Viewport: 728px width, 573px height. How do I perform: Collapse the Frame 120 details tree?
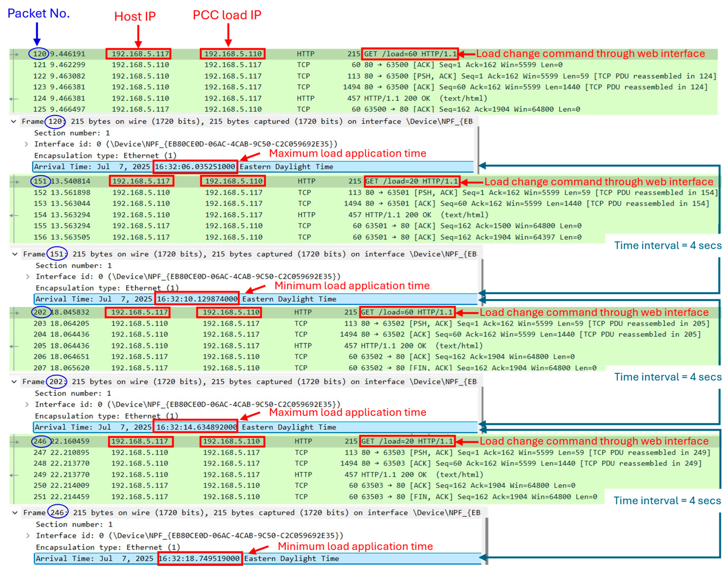(14, 121)
